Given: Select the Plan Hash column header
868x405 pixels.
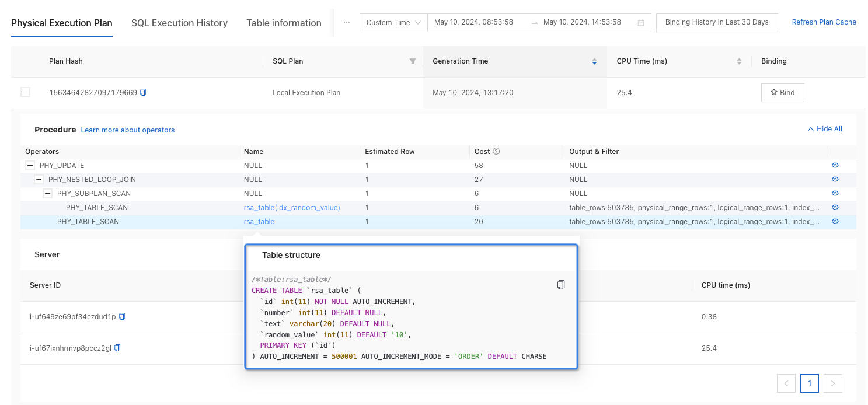Looking at the screenshot, I should [65, 61].
